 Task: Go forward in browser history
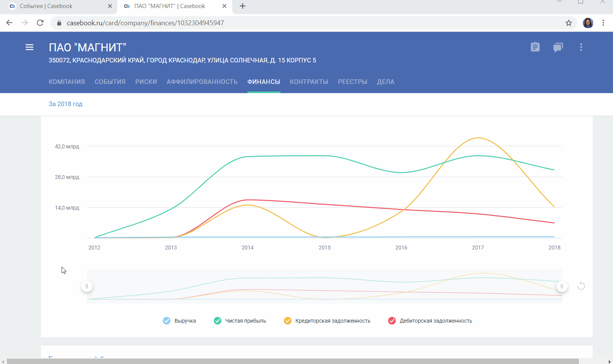coord(25,23)
